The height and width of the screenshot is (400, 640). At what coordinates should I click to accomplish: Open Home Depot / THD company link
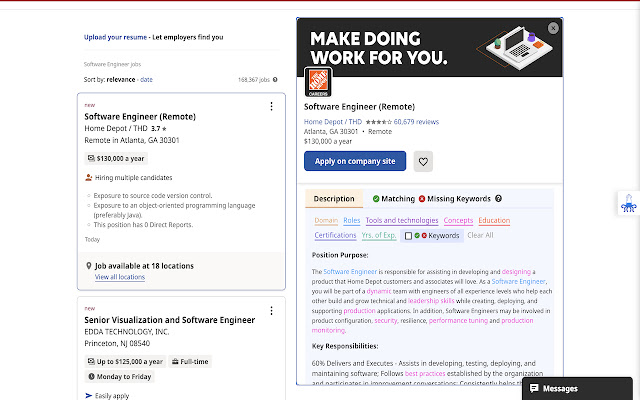(x=333, y=122)
